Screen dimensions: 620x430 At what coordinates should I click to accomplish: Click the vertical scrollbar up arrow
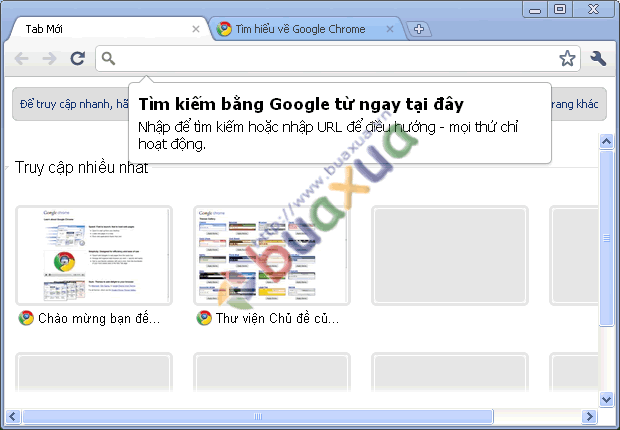607,141
